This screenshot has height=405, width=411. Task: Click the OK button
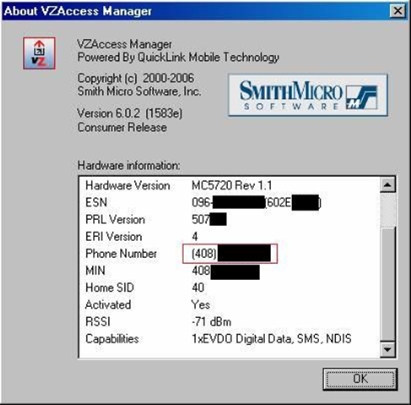[x=360, y=379]
